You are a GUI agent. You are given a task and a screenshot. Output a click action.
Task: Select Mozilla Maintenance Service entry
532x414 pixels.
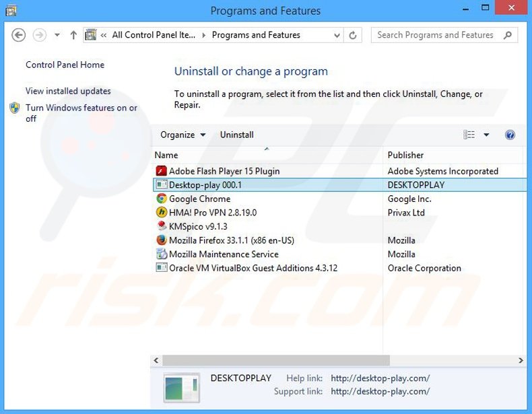pos(224,254)
